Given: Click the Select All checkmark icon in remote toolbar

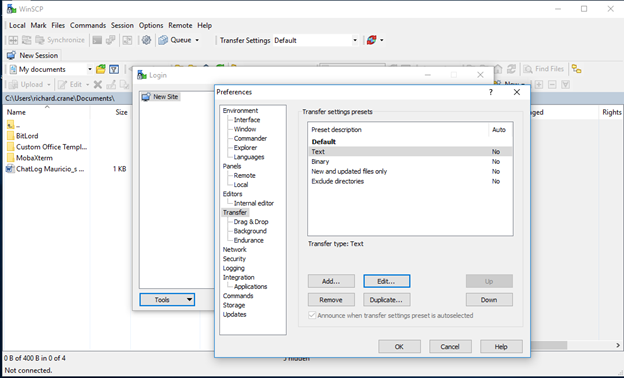Looking at the screenshot, I should coord(566,84).
